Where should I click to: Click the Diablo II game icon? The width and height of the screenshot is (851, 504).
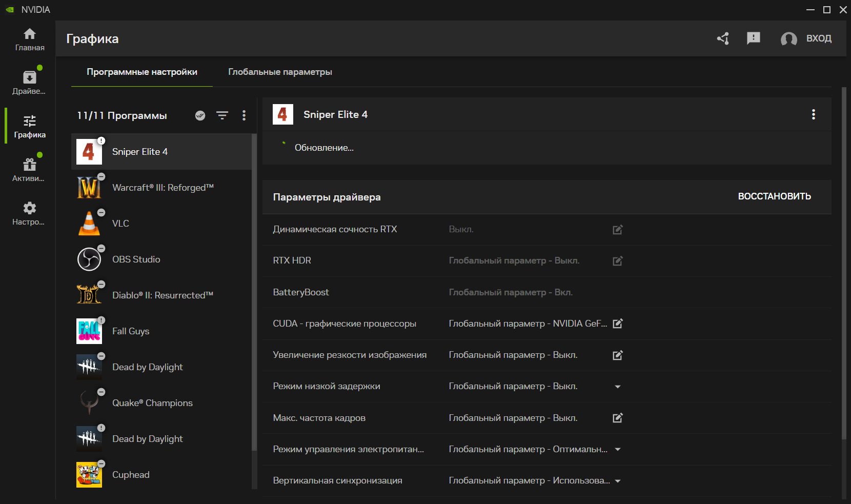89,295
